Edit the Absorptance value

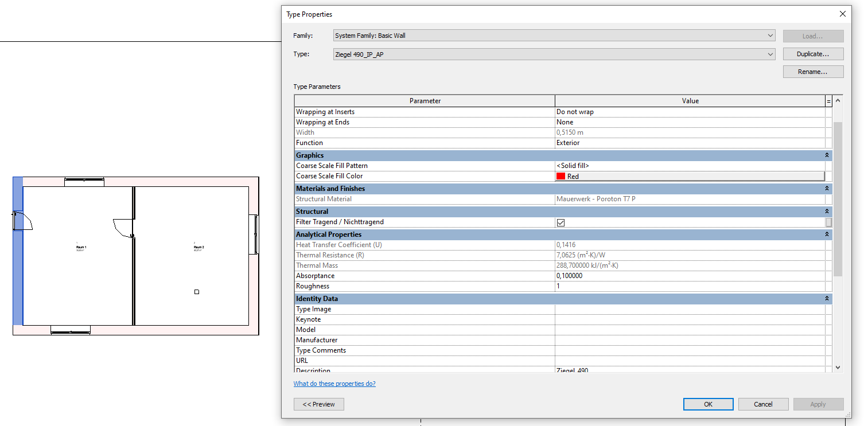pyautogui.click(x=631, y=275)
